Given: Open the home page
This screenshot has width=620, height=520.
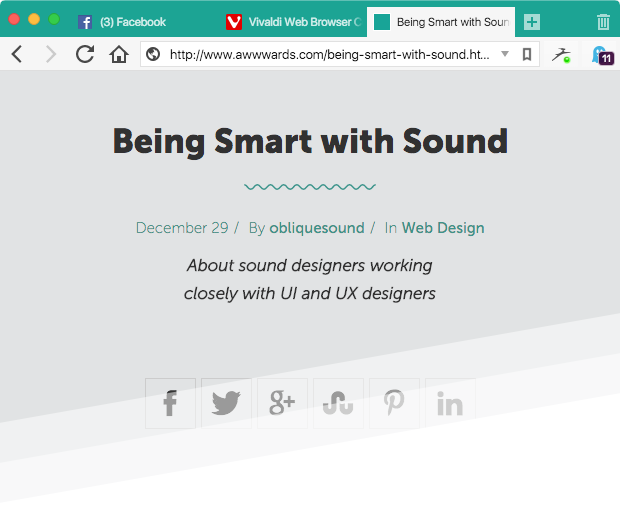Looking at the screenshot, I should [119, 54].
